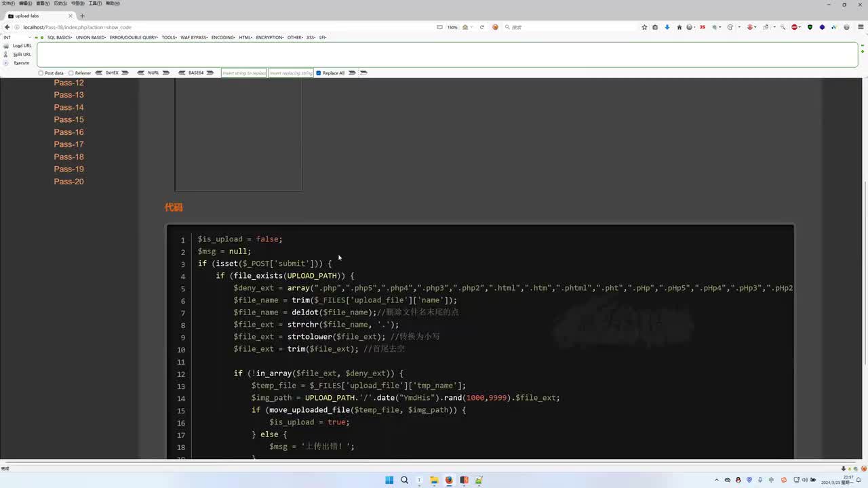Open Windows taskbar search
The image size is (868, 488).
coord(404,480)
